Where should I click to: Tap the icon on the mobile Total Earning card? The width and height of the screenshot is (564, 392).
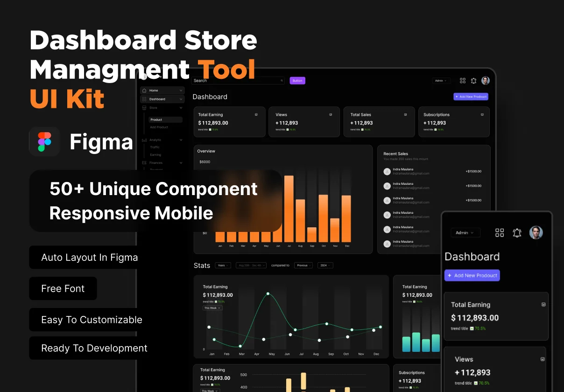coord(543,304)
